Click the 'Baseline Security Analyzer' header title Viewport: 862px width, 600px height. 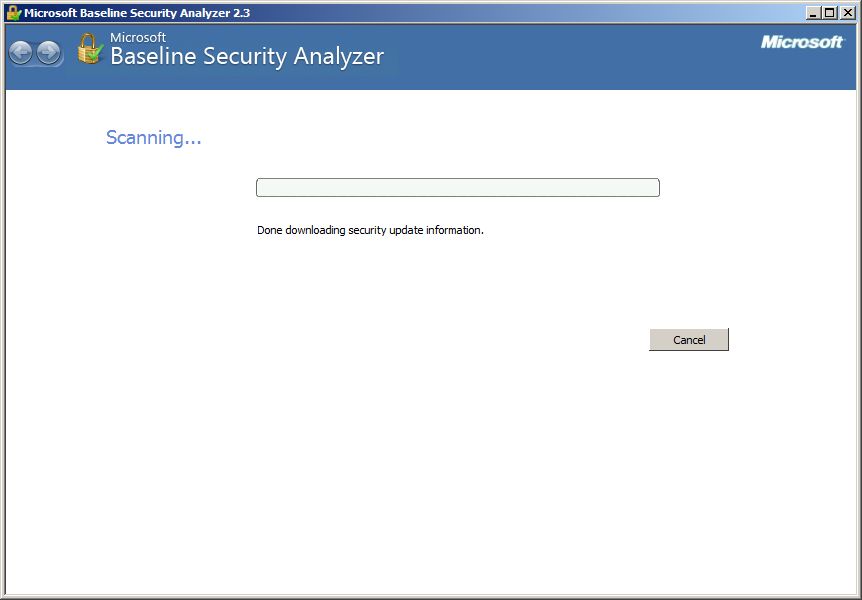coord(247,57)
